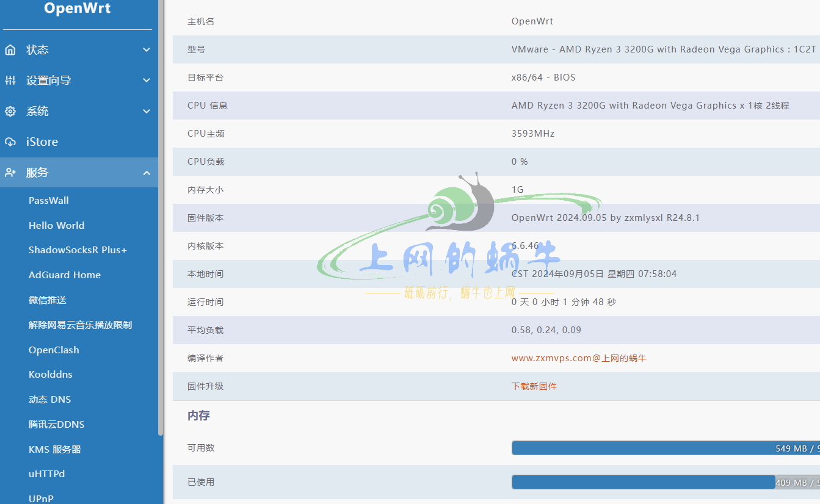Open UPnP service

point(41,499)
